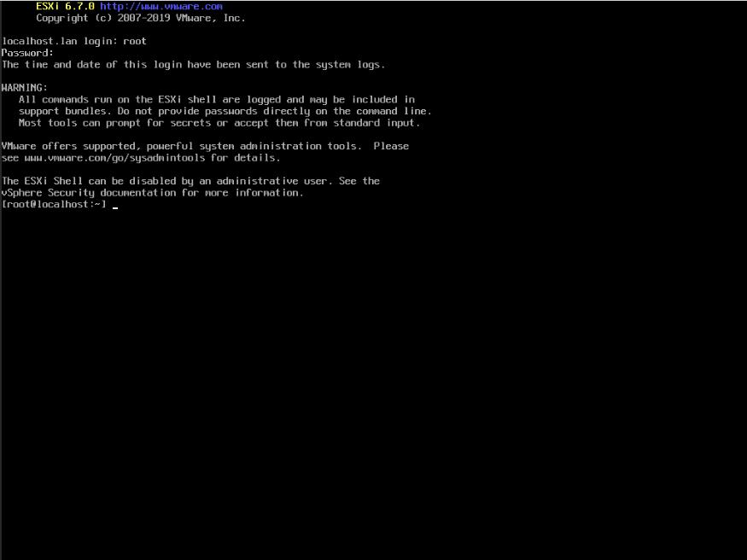Screen dimensions: 747x560
Task: Click the [root@localhost:~] shell prompt
Action: [54, 204]
